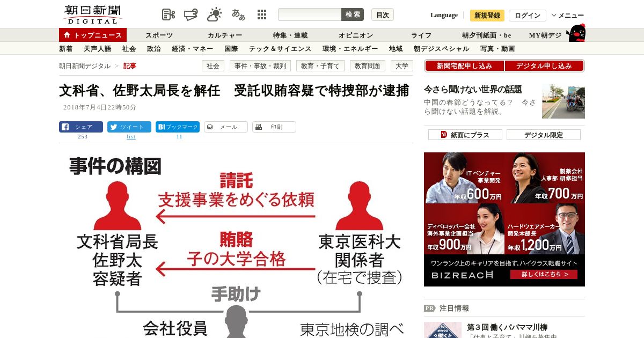Image resolution: width=644 pixels, height=338 pixels.
Task: Click the 紙面にプラス button
Action: click(x=465, y=135)
